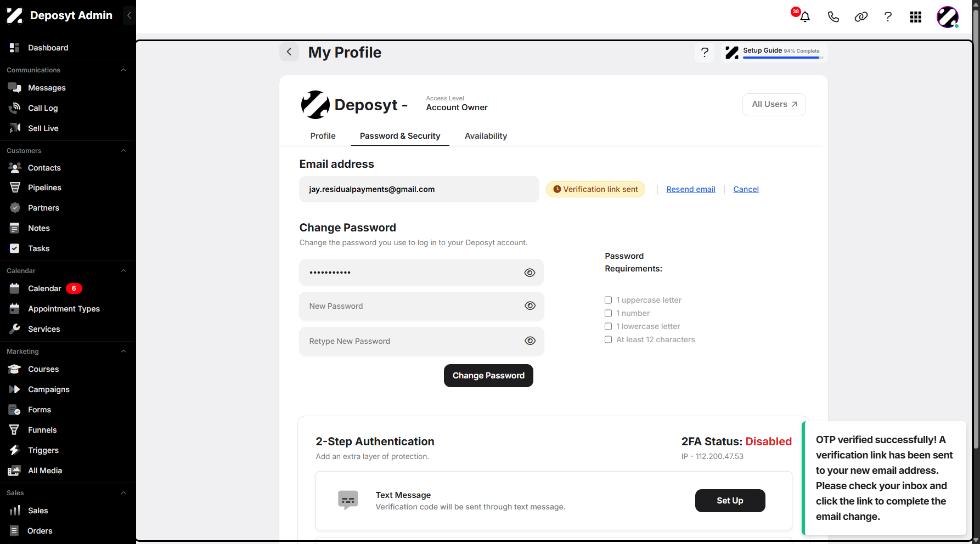The width and height of the screenshot is (980, 544).
Task: Click the phone dialer icon in header
Action: point(833,17)
